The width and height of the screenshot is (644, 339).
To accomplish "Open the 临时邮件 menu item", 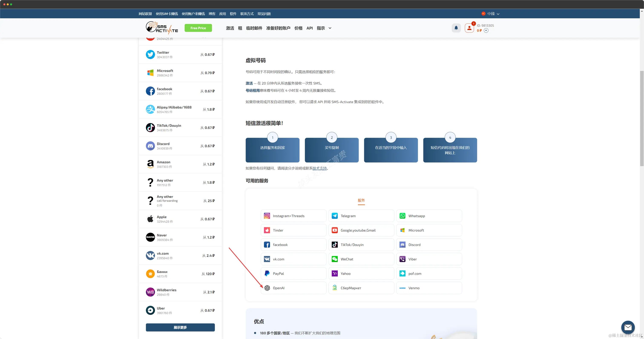I will (254, 28).
